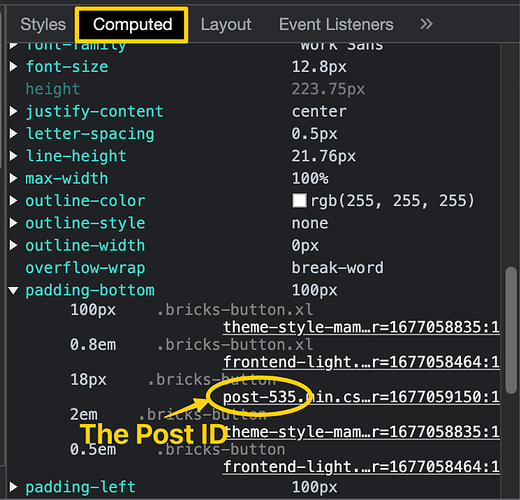This screenshot has height=500, width=520.
Task: Show more DevTools tabs via chevron
Action: (x=426, y=24)
